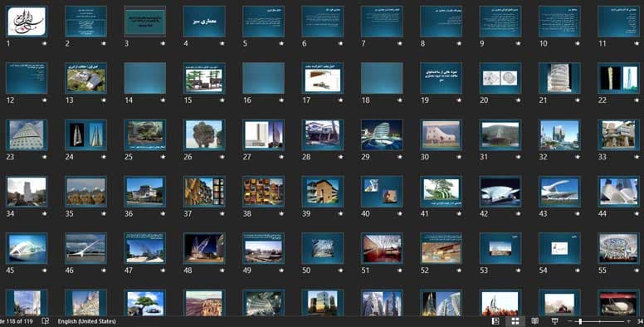
Task: Preview transition star under slide 30
Action: pyautogui.click(x=459, y=157)
